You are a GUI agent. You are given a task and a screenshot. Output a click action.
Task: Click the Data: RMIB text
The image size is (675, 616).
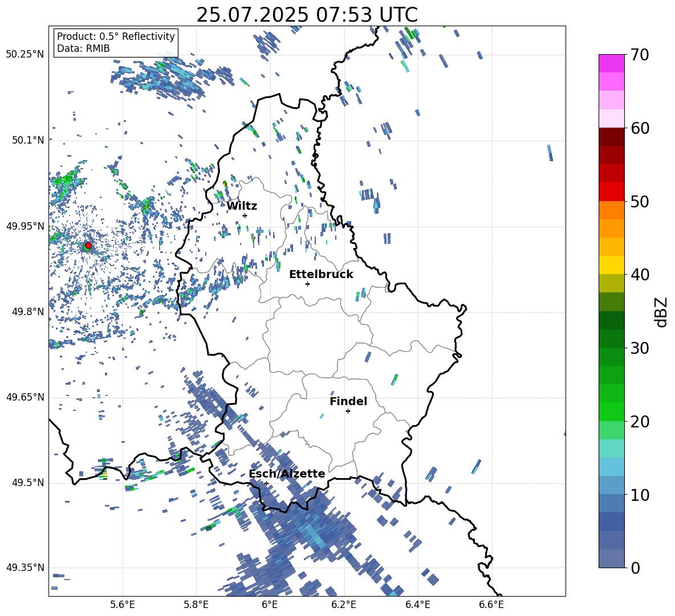coord(83,48)
